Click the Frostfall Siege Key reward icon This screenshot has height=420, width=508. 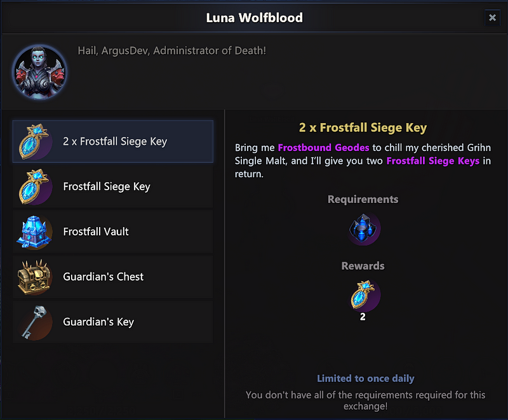[363, 296]
